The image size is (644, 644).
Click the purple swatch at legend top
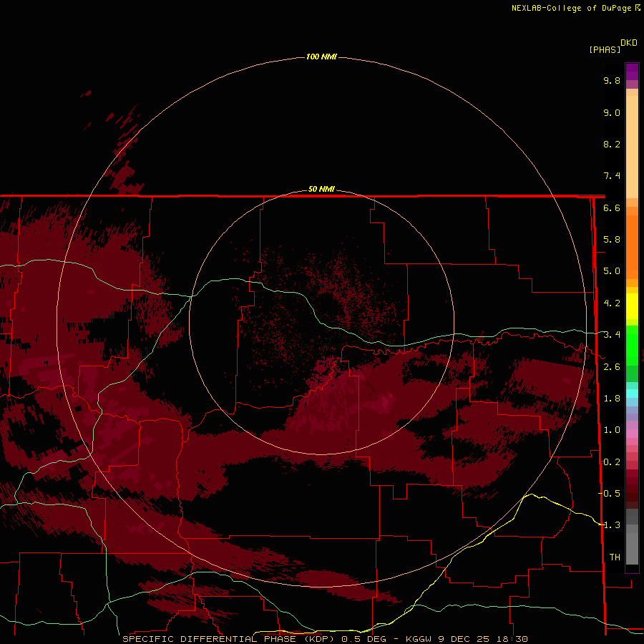coord(632,72)
